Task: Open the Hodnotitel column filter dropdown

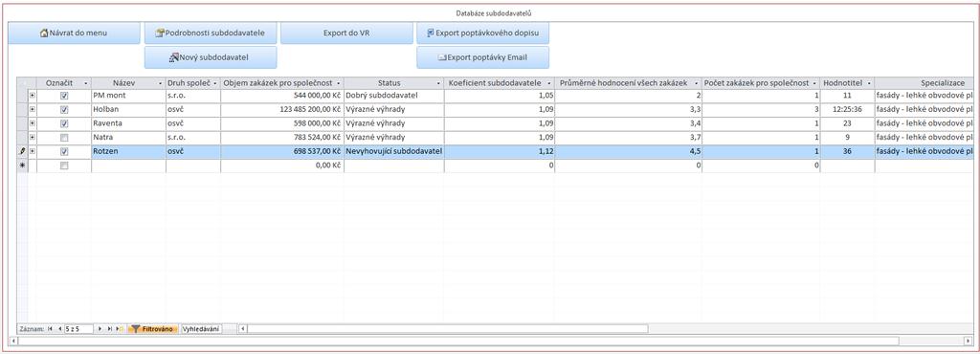Action: [x=869, y=83]
